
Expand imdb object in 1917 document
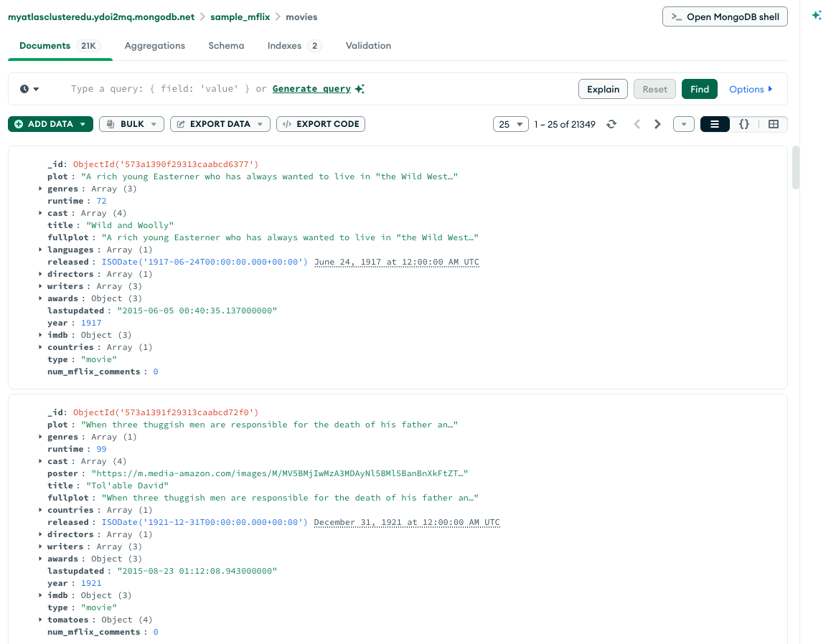40,335
